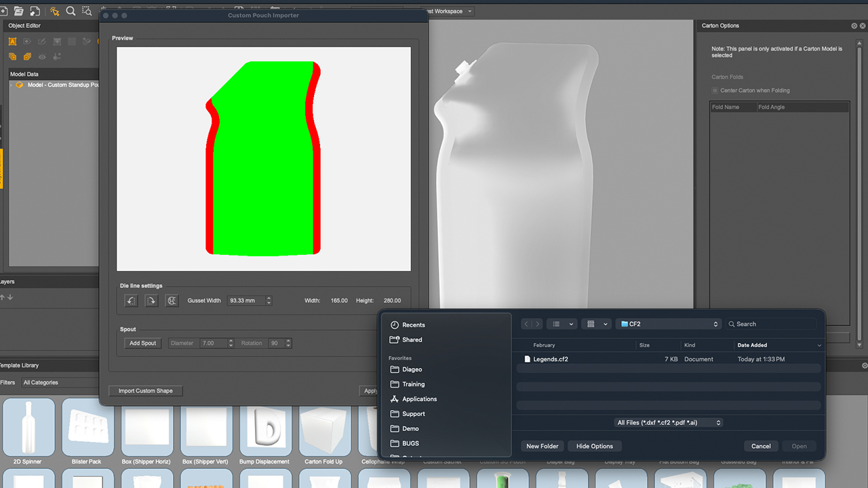
Task: Click the export document toolbar icon
Action: click(34, 11)
